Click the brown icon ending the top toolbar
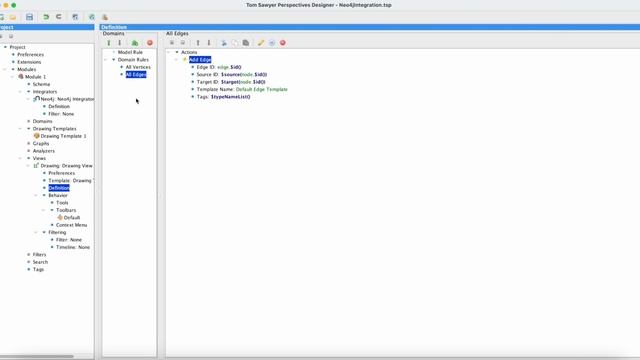Screen dimensions: 640x360 pyautogui.click(x=105, y=17)
